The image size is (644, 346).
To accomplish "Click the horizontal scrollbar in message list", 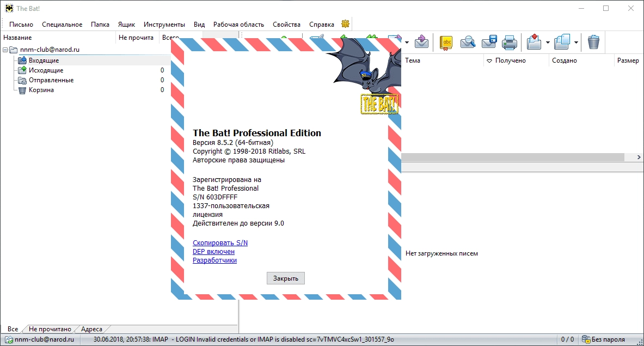I will click(x=513, y=157).
